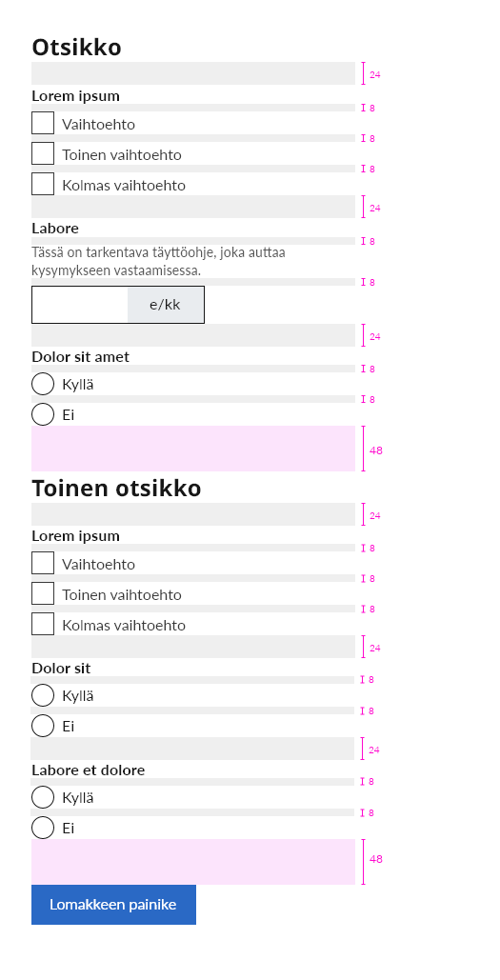Click the 'Labore et dolore' question label
This screenshot has width=500, height=980.
[x=89, y=770]
